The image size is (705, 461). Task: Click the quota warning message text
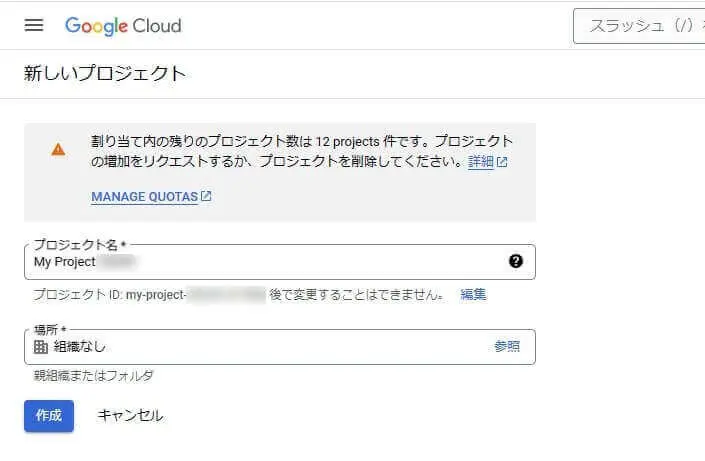click(x=300, y=151)
